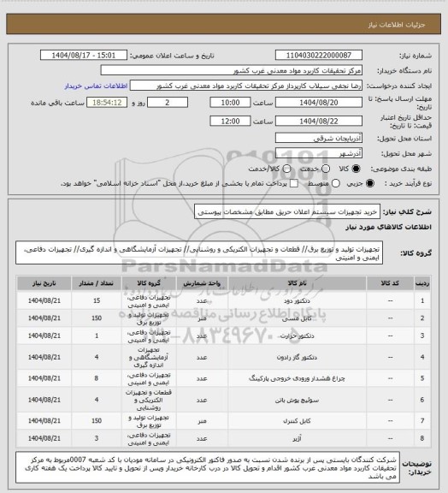Click the request number field 1104030222000087
This screenshot has height=493, width=448.
(x=319, y=55)
